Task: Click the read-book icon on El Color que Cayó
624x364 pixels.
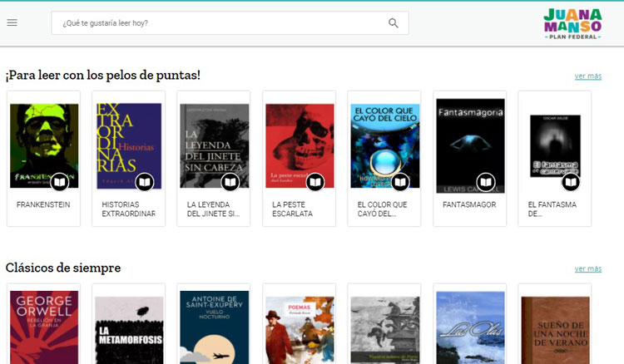Action: 400,182
